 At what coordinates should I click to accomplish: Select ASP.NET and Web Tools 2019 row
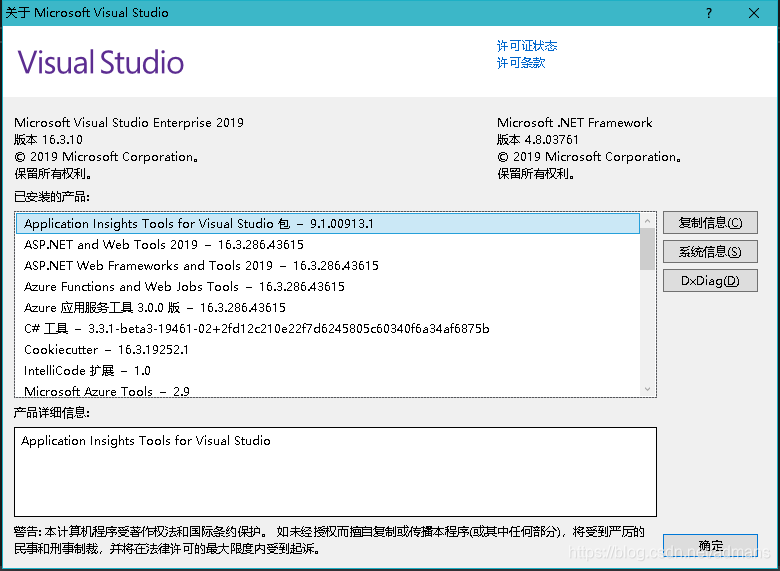pos(328,244)
